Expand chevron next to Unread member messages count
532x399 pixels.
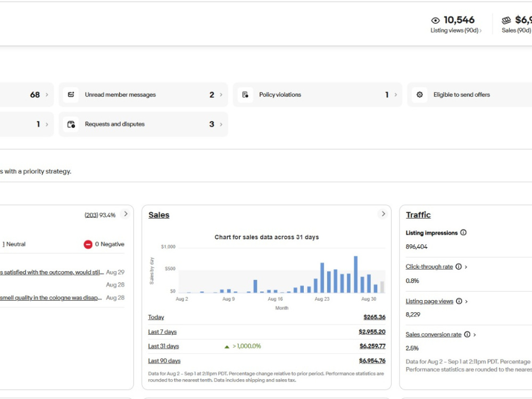point(221,95)
